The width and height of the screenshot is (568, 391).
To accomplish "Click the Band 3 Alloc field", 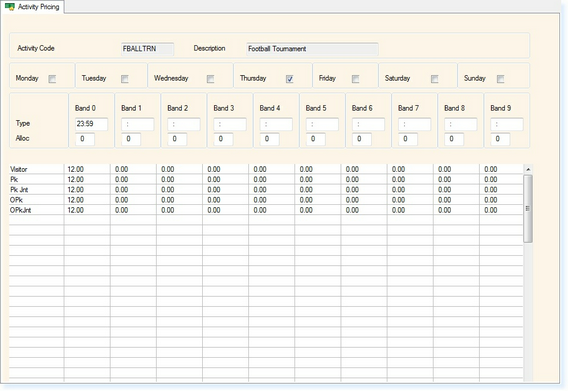I will click(223, 139).
